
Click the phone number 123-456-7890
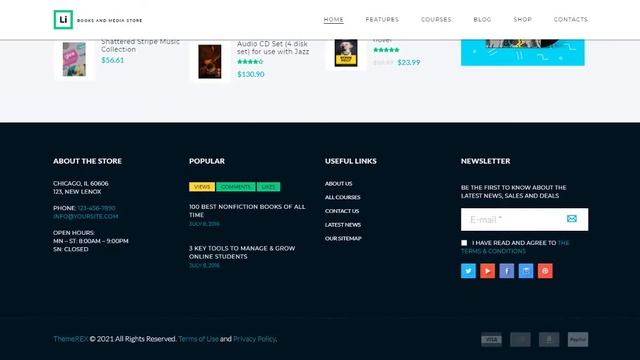click(96, 208)
